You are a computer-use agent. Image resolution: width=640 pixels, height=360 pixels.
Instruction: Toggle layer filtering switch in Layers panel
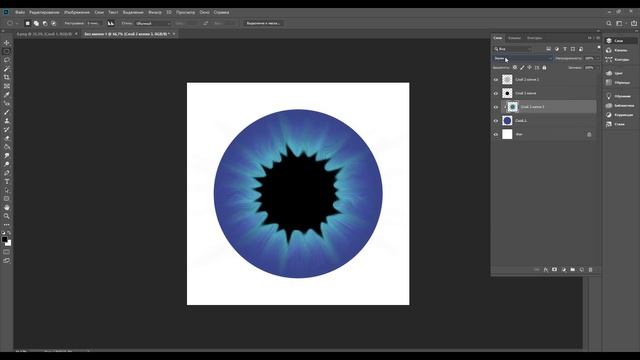(599, 48)
